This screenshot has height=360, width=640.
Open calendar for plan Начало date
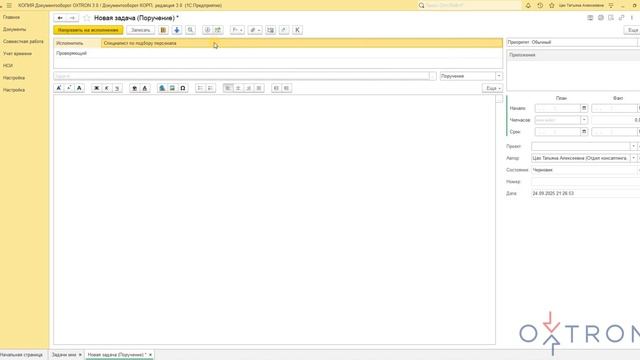(x=584, y=108)
